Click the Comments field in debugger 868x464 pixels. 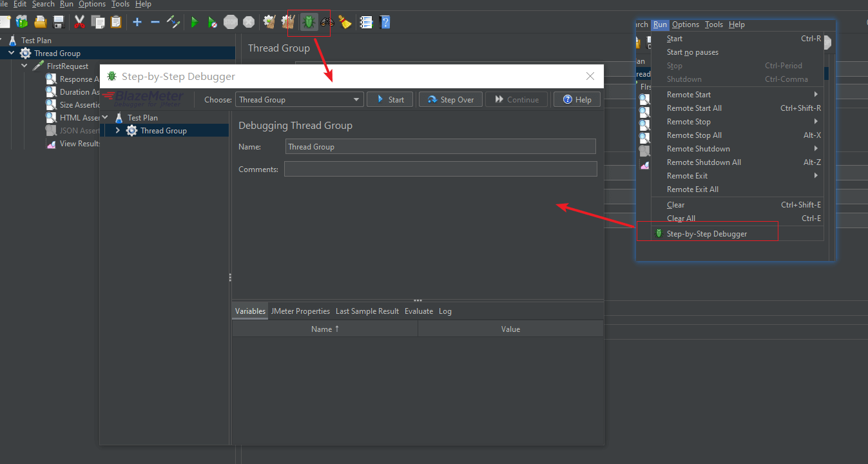[x=441, y=169]
